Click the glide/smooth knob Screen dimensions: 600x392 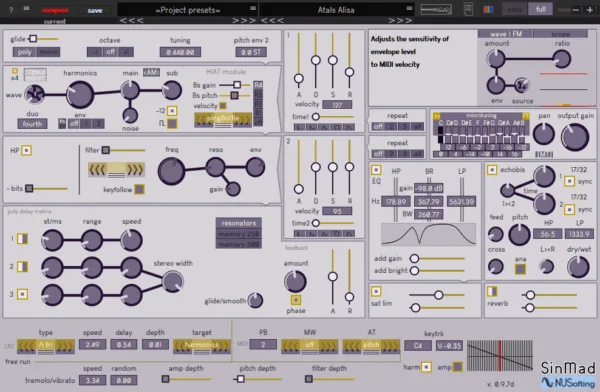[255, 300]
